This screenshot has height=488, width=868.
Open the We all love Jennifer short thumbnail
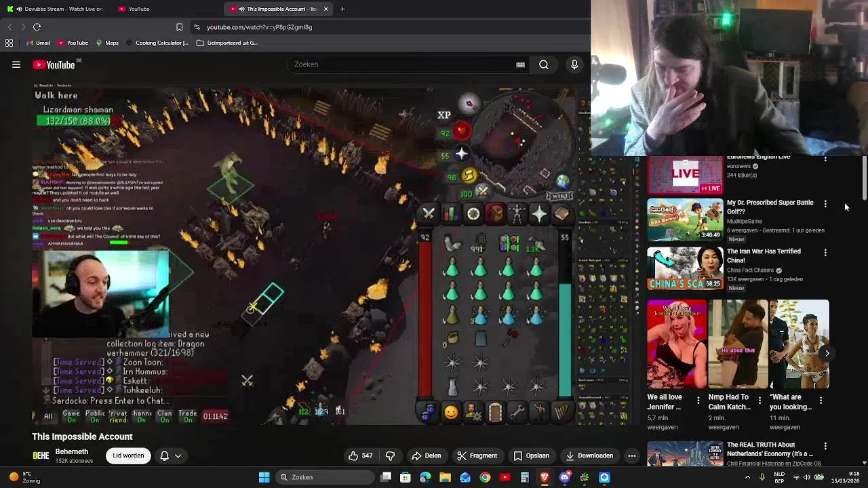pyautogui.click(x=677, y=344)
